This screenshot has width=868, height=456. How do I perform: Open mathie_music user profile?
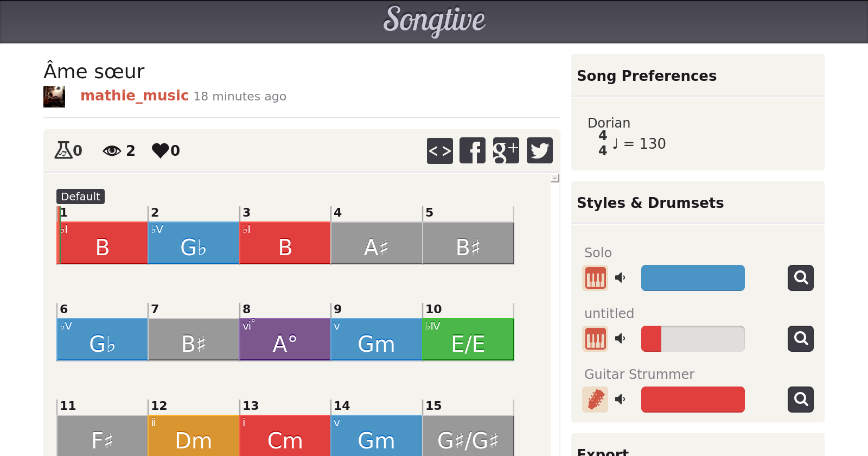coord(134,96)
